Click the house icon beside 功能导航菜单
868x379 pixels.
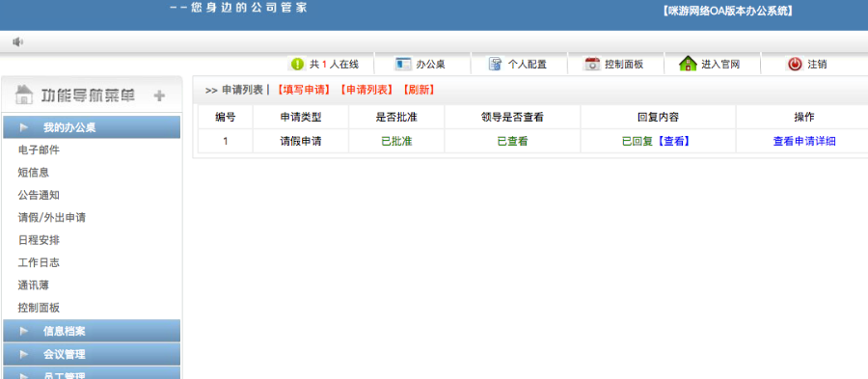(23, 95)
